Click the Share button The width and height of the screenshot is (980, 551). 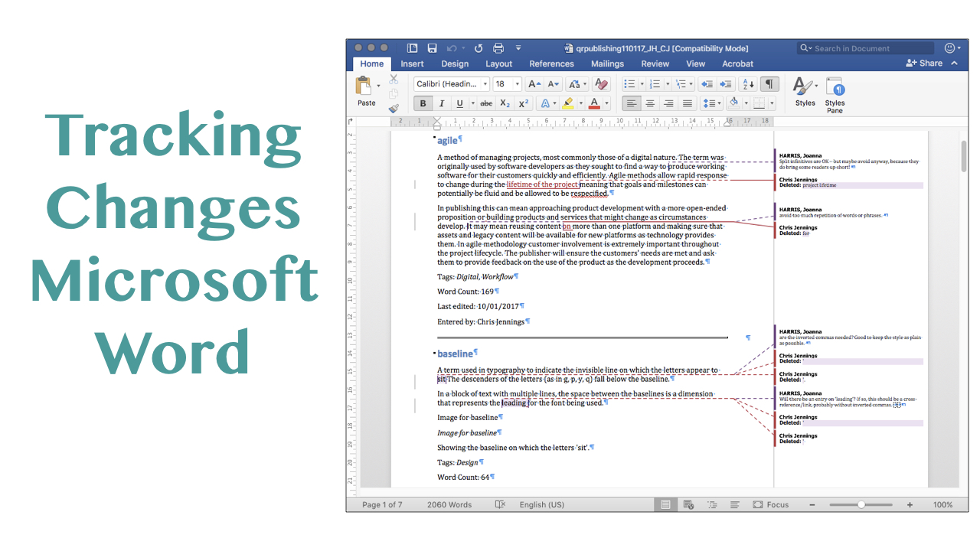coord(925,64)
